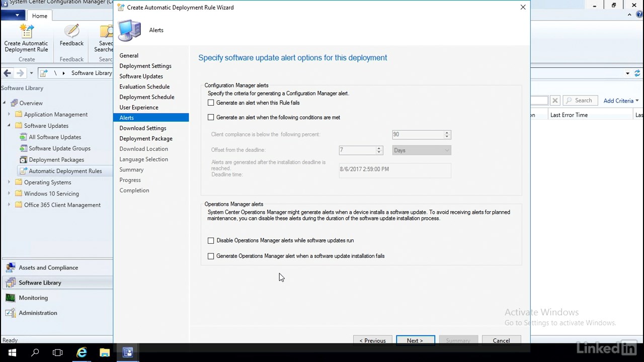The height and width of the screenshot is (362, 644).
Task: Click the offset from deadline spinner arrows
Action: tap(379, 150)
